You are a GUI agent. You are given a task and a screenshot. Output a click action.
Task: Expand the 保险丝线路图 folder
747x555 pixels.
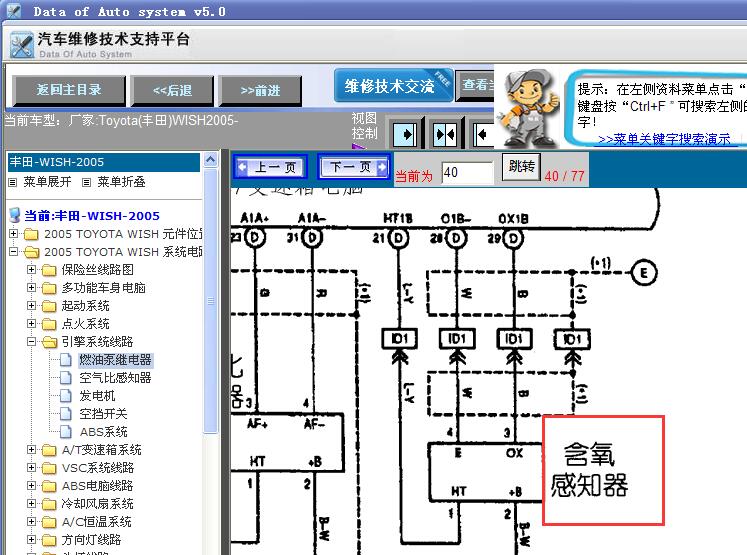pos(31,270)
